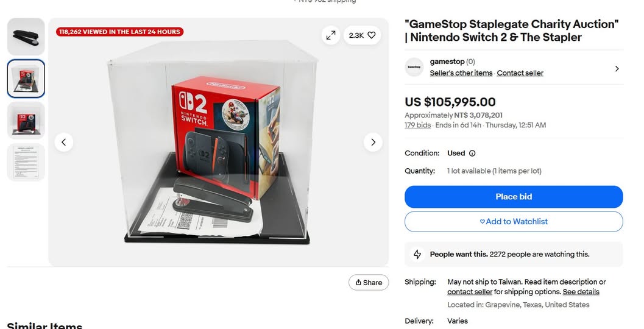Expand the image to full screen
This screenshot has height=329, width=644.
tap(331, 35)
